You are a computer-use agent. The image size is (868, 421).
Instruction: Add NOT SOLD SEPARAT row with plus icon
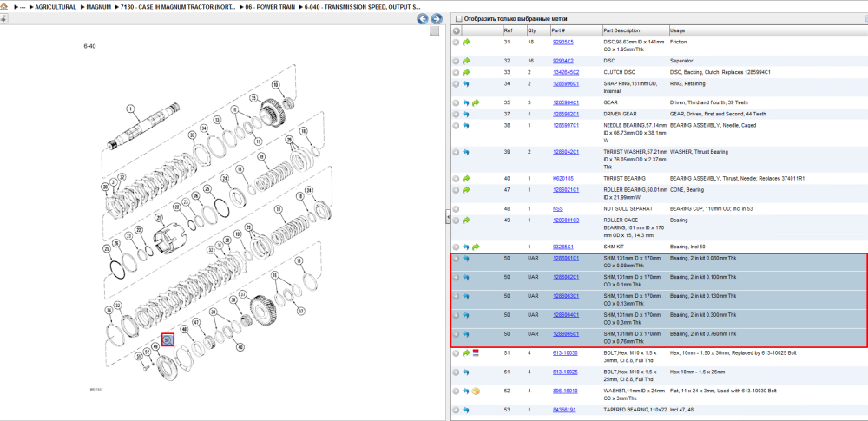457,209
